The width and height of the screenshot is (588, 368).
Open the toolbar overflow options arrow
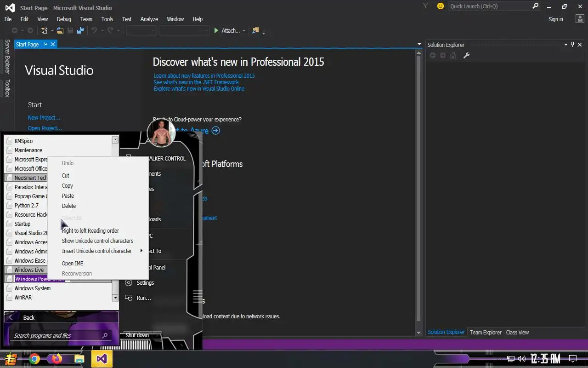point(264,32)
